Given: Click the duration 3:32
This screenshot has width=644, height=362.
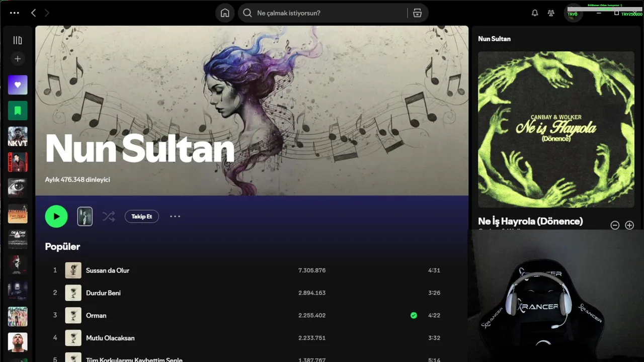Looking at the screenshot, I should pyautogui.click(x=434, y=338).
